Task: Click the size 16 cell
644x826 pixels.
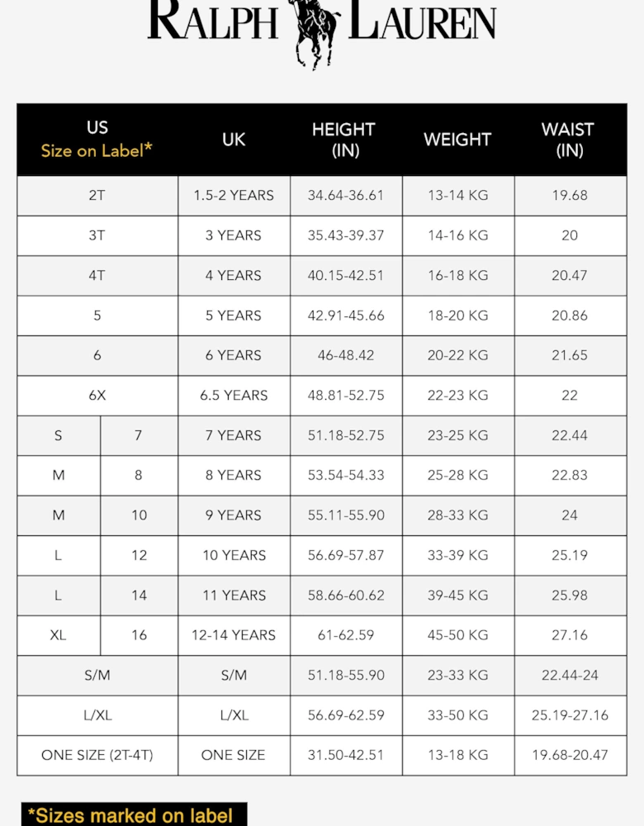Action: pyautogui.click(x=139, y=635)
